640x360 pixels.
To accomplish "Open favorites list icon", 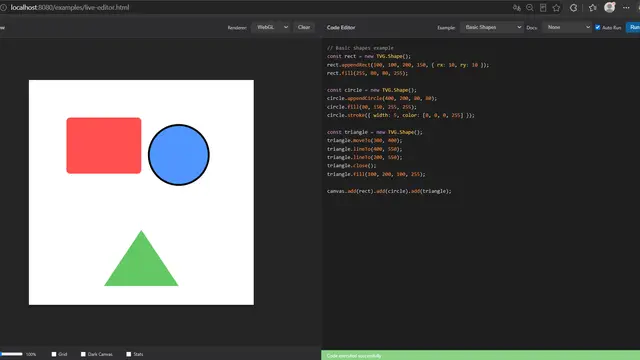I will pyautogui.click(x=593, y=8).
